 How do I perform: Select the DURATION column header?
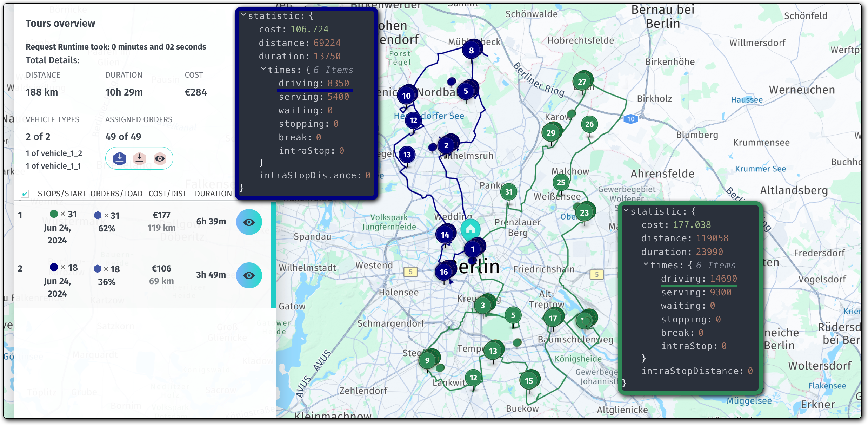(213, 193)
